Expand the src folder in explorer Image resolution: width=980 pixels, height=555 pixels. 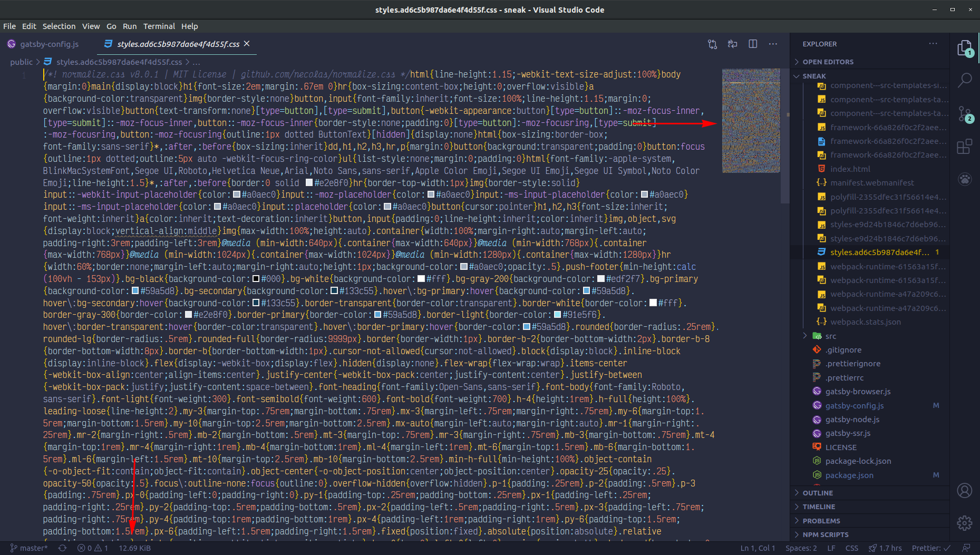830,336
